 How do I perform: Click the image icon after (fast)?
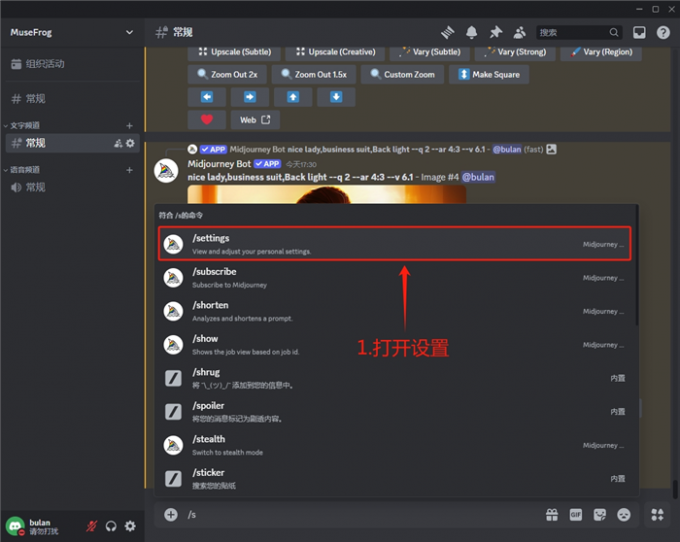551,149
